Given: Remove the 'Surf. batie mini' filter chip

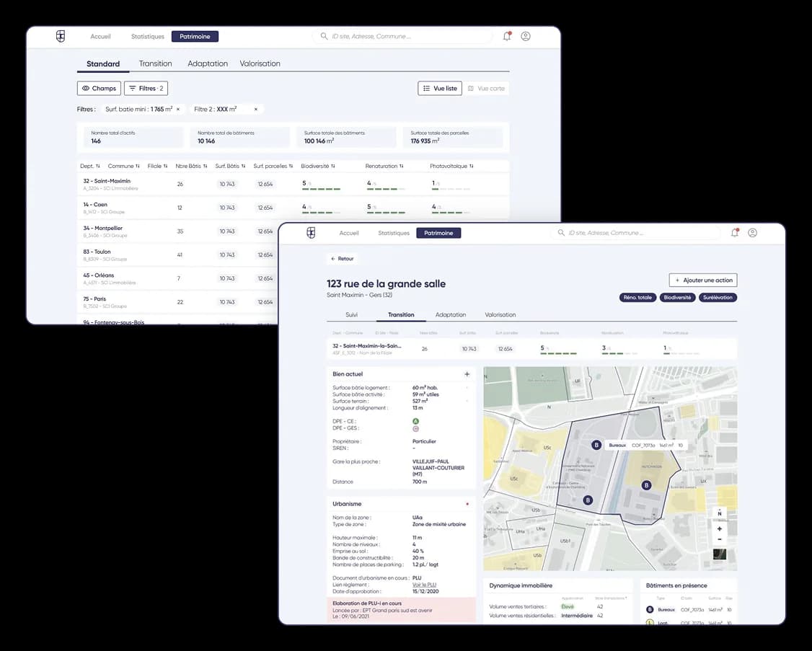Looking at the screenshot, I should (x=178, y=110).
